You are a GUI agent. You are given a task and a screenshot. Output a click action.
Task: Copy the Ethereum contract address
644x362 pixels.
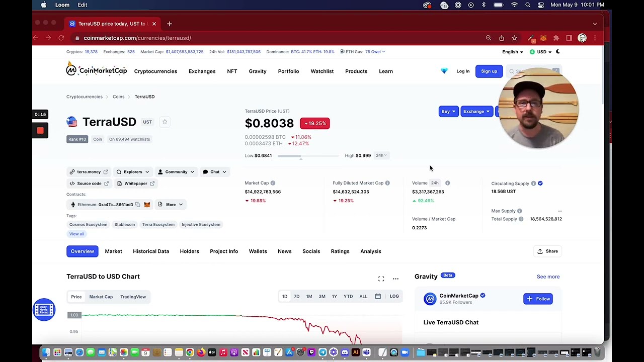click(x=137, y=205)
